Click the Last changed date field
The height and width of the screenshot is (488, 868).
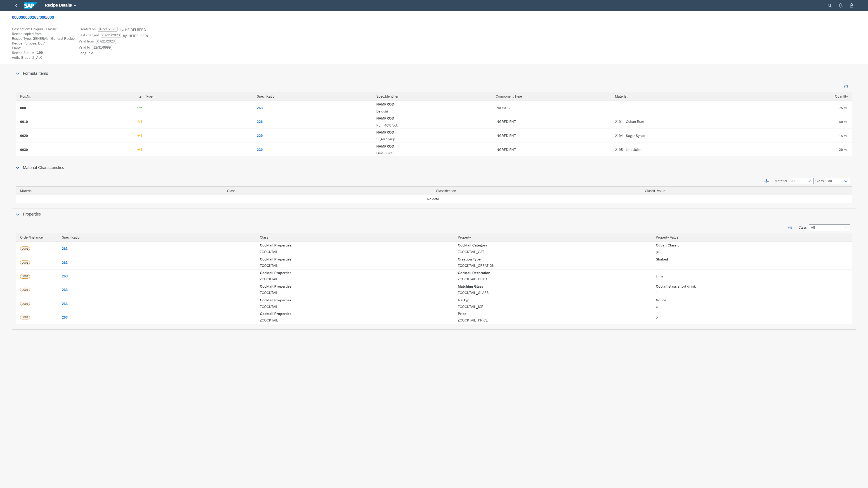click(111, 35)
